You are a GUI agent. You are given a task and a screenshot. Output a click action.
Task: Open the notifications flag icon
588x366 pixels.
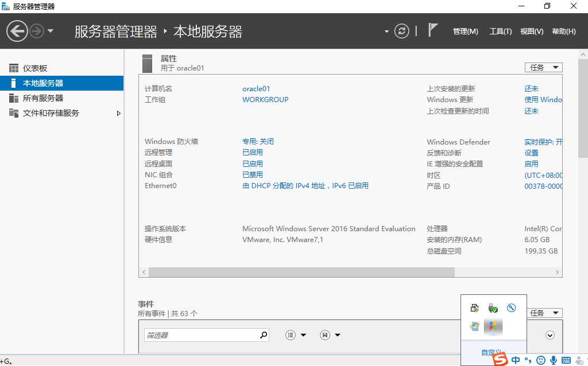coord(432,30)
